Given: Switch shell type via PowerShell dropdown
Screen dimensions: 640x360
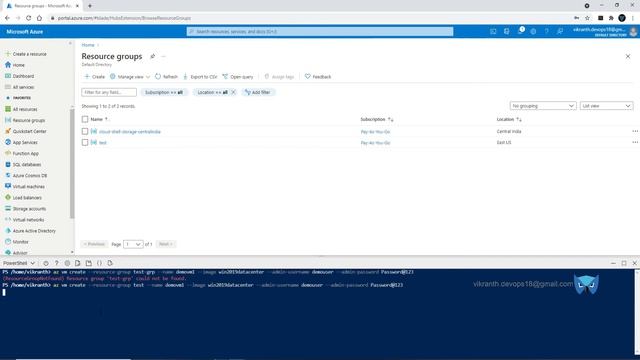Looking at the screenshot, I should pos(19,263).
